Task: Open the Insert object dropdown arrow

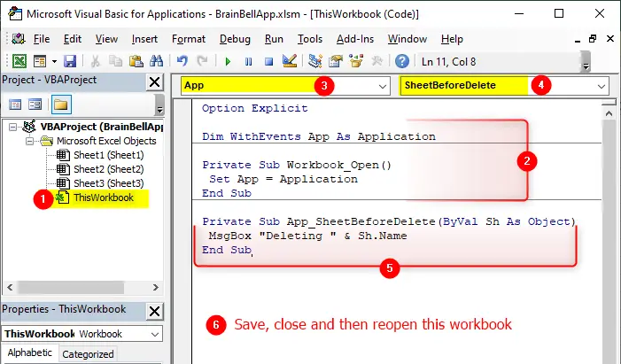Action: 54,61
